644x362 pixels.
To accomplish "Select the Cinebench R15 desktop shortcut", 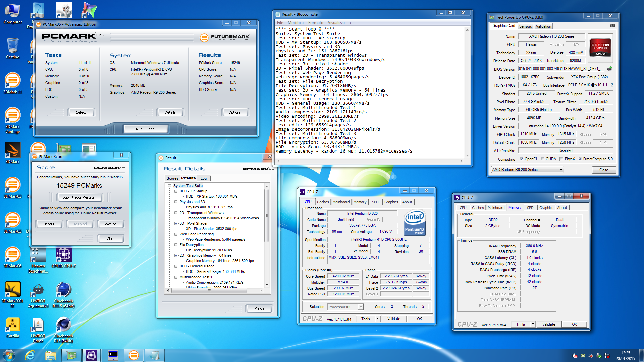I will pos(64,329).
